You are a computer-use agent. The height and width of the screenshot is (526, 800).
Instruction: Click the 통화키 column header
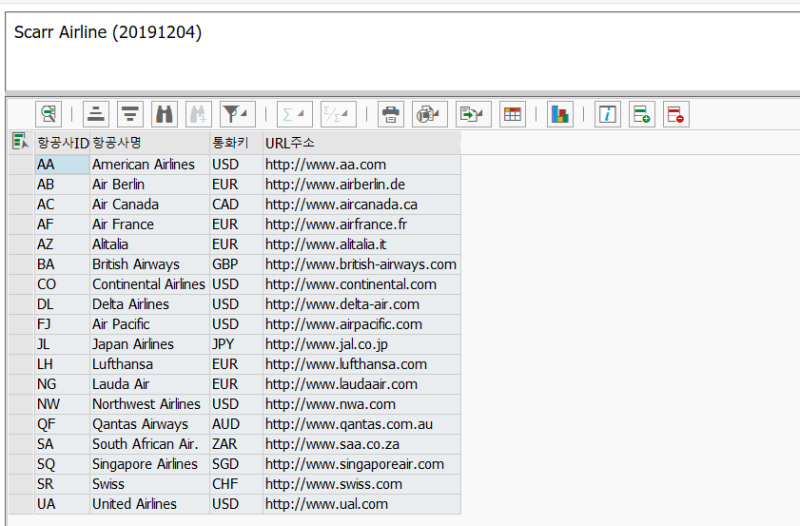[236, 143]
